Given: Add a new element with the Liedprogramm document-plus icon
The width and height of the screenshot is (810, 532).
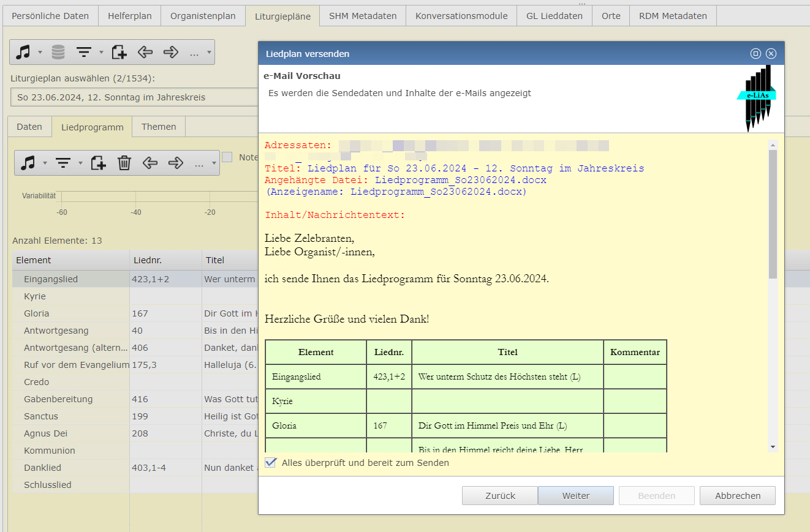Looking at the screenshot, I should 98,163.
